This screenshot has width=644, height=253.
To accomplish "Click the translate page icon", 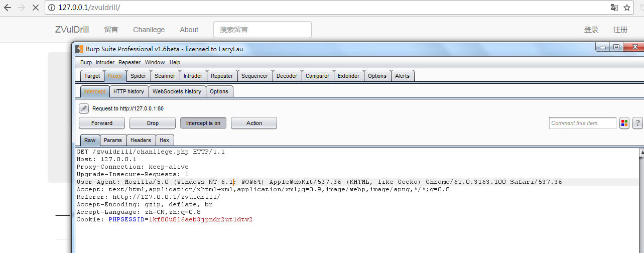I will coord(614,8).
